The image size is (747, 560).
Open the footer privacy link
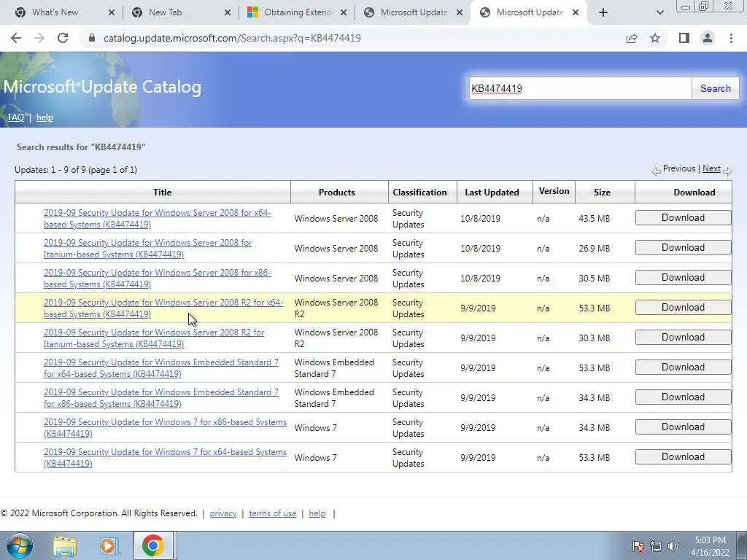coord(223,513)
